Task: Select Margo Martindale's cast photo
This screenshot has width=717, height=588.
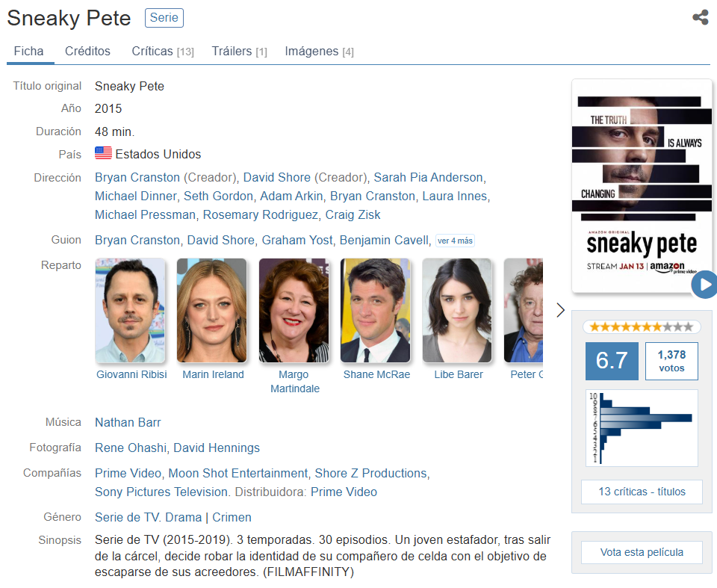Action: pos(294,311)
